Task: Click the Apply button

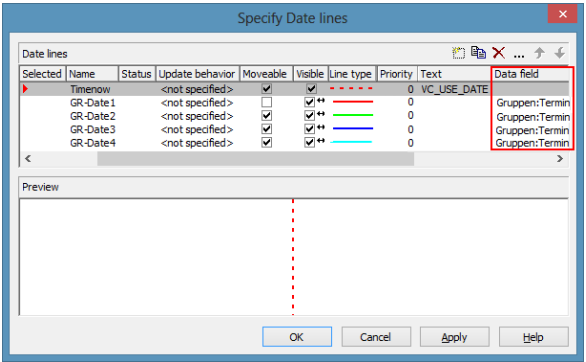Action: [x=455, y=337]
